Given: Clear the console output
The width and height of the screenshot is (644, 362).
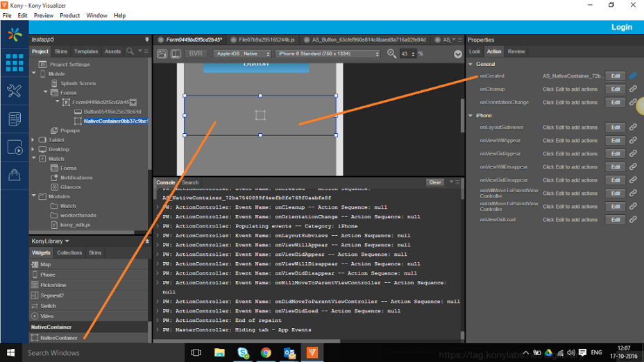Looking at the screenshot, I should tap(435, 182).
